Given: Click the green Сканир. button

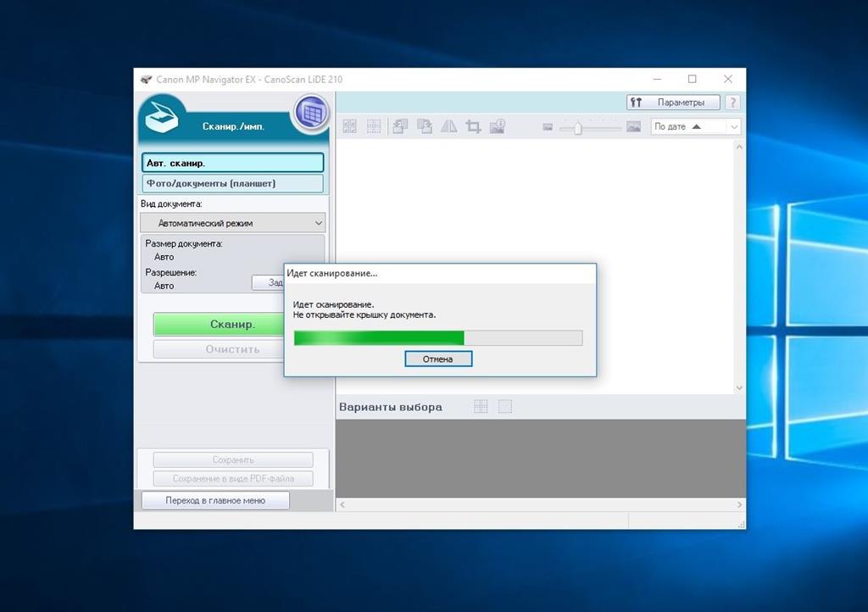Looking at the screenshot, I should pos(220,325).
